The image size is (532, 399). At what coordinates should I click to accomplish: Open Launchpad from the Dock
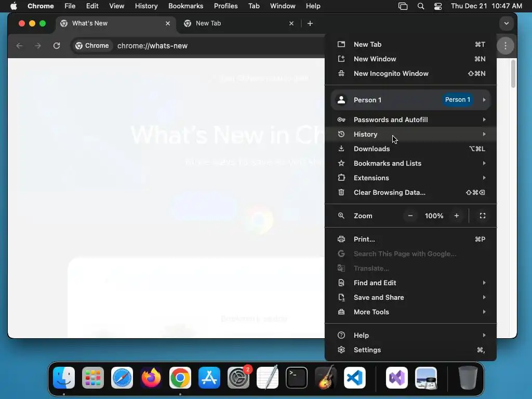point(93,378)
